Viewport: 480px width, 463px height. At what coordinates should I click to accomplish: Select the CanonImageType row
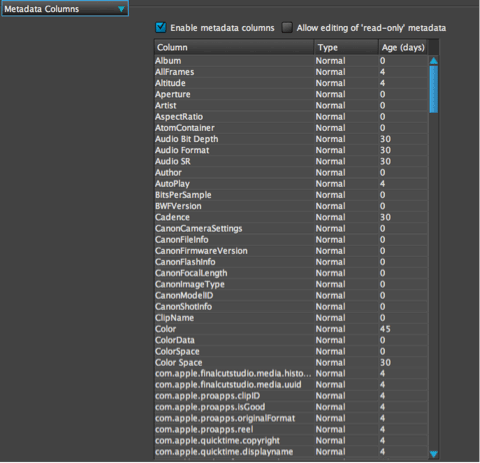(291, 284)
